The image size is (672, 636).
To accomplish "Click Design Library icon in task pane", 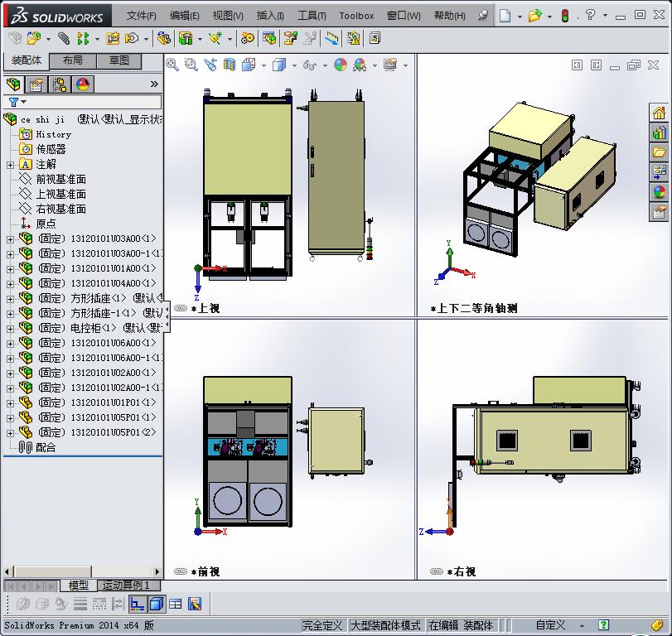I will click(659, 132).
